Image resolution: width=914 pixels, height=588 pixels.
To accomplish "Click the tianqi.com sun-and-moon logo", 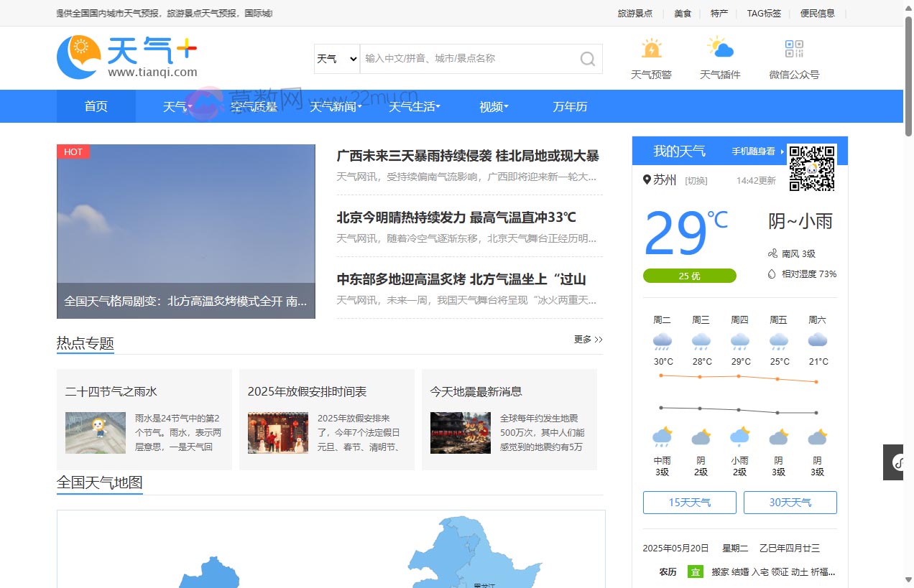I will coord(78,56).
